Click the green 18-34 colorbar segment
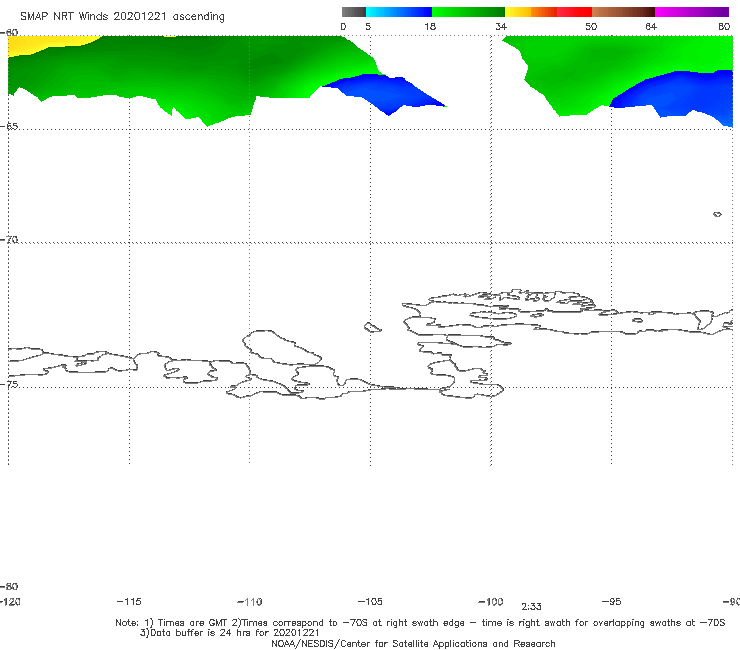This screenshot has height=650, width=740. point(468,12)
